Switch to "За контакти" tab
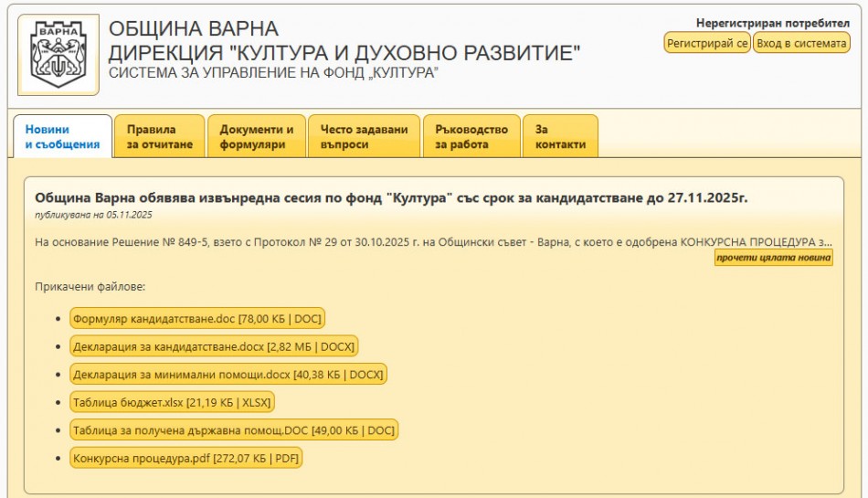868x498 pixels. 560,137
